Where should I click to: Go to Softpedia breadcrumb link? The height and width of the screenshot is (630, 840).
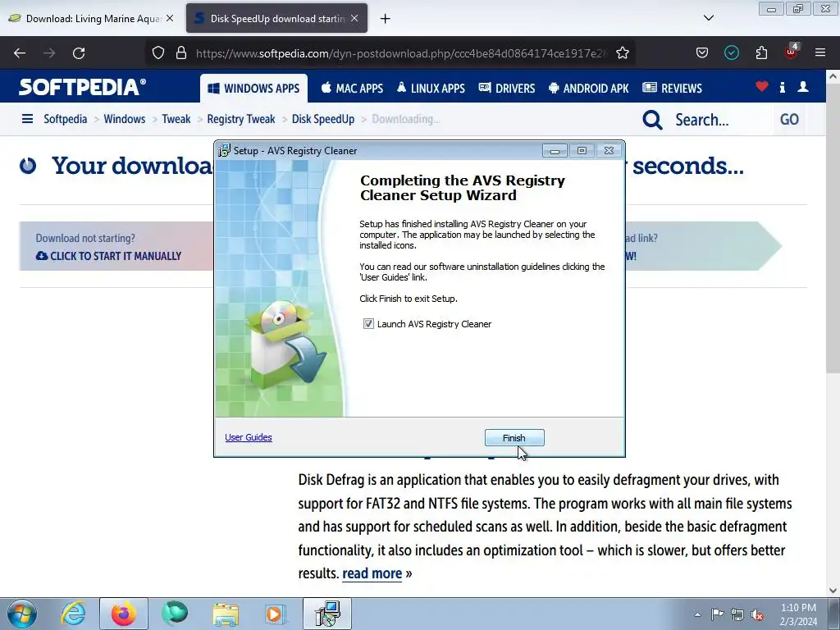tap(66, 119)
